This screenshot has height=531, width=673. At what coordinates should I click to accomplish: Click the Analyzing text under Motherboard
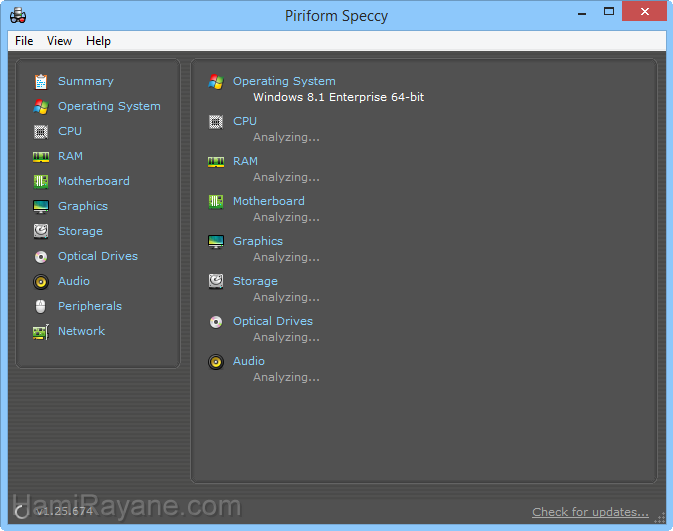click(286, 217)
